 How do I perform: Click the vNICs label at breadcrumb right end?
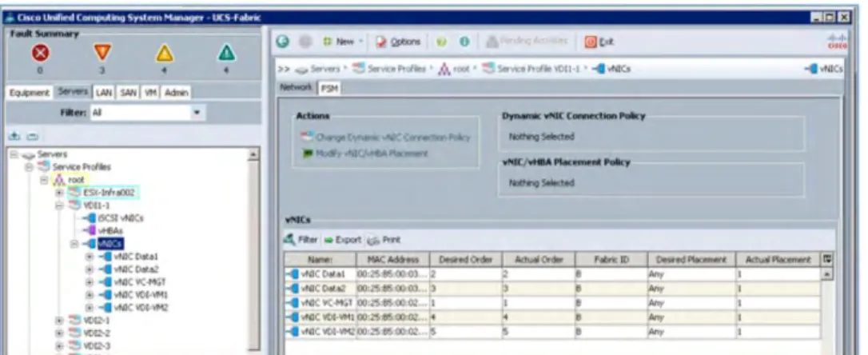click(x=832, y=70)
